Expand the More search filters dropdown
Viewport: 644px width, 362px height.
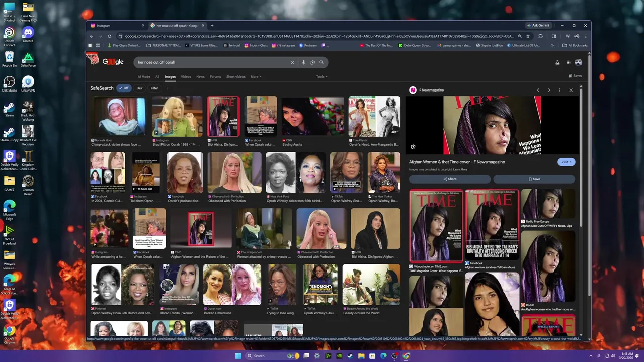[256, 77]
